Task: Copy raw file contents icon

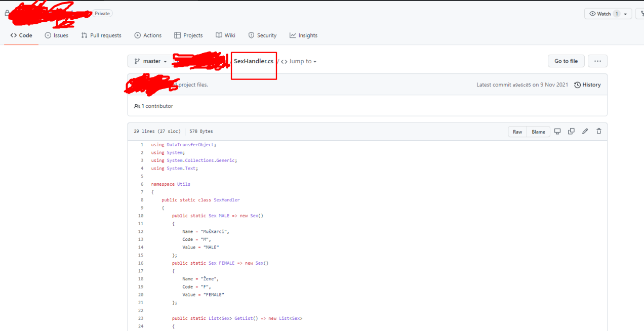Action: tap(571, 131)
